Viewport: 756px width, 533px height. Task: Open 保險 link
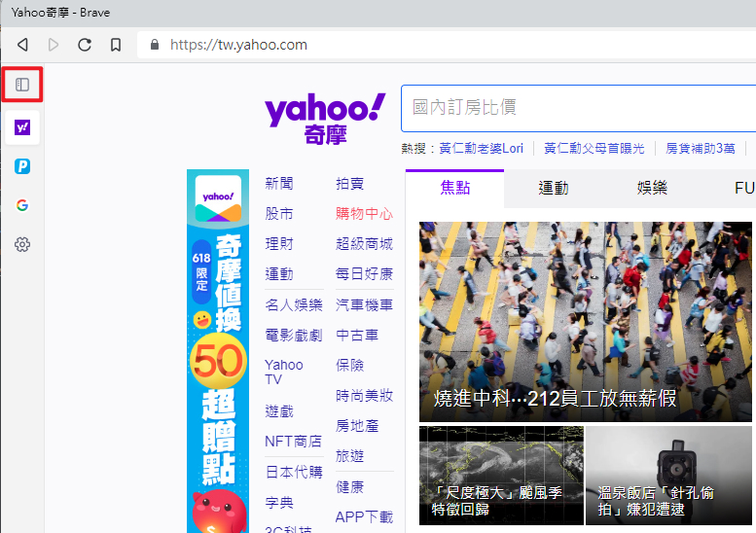click(349, 366)
